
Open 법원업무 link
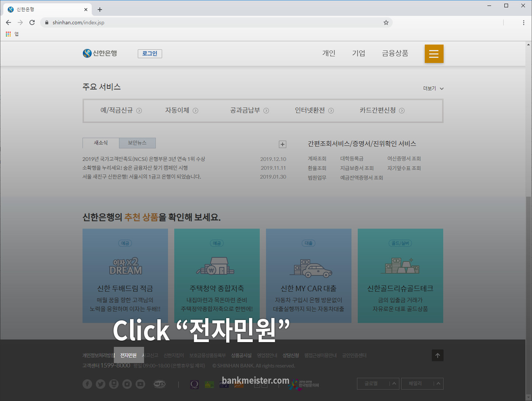(x=317, y=178)
